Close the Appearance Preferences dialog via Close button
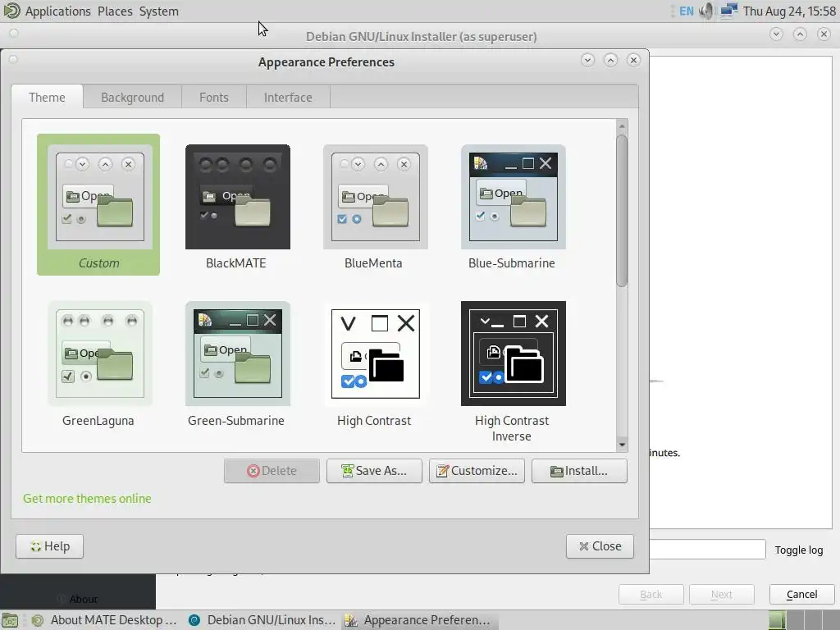The width and height of the screenshot is (840, 630). coord(600,546)
